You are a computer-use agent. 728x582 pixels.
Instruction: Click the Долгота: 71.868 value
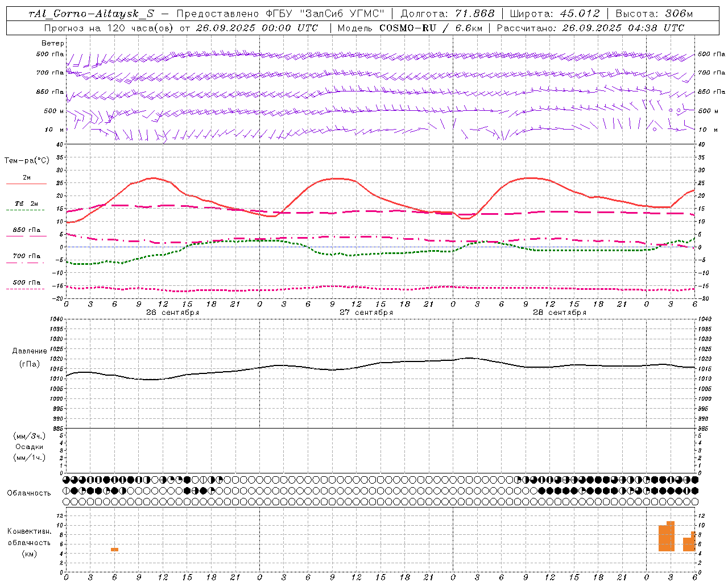coord(448,14)
